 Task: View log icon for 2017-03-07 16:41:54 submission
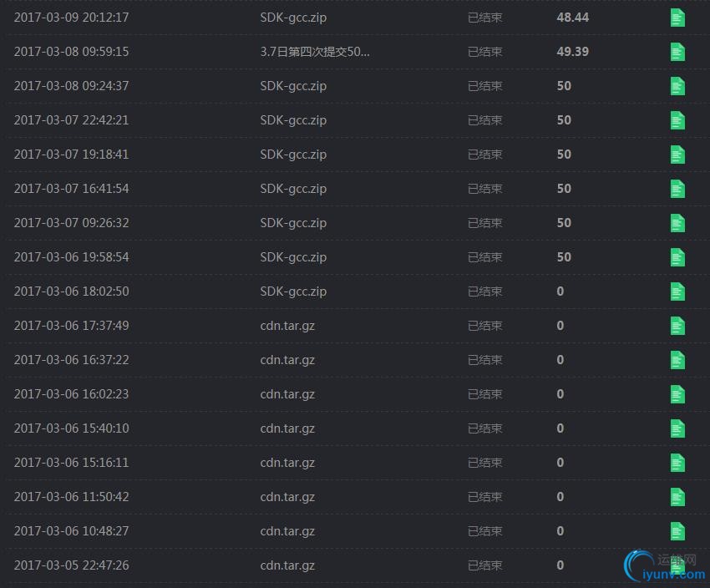677,189
